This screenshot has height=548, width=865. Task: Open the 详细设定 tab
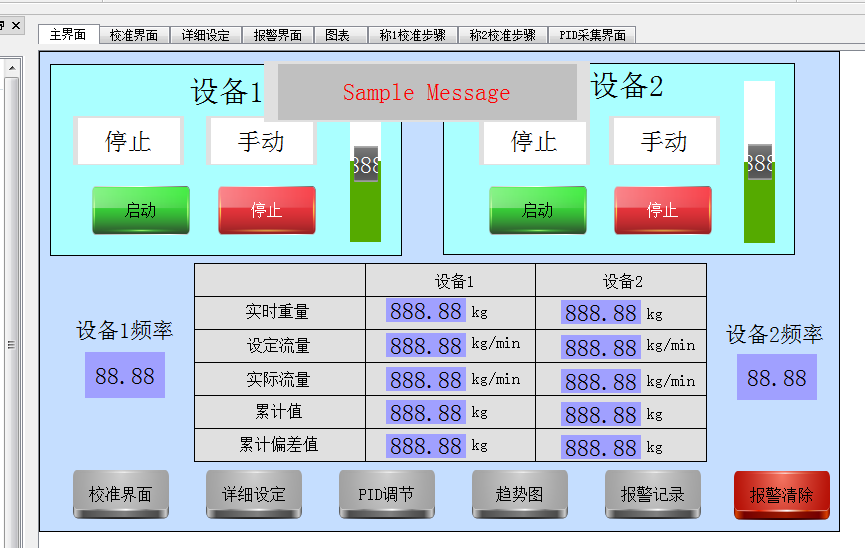click(x=206, y=35)
